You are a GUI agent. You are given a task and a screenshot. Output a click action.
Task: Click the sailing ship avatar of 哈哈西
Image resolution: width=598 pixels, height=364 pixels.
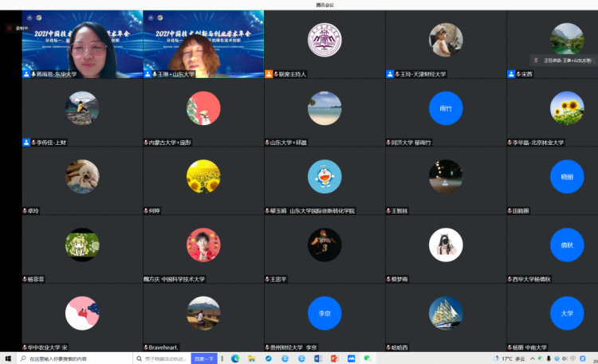tap(446, 313)
